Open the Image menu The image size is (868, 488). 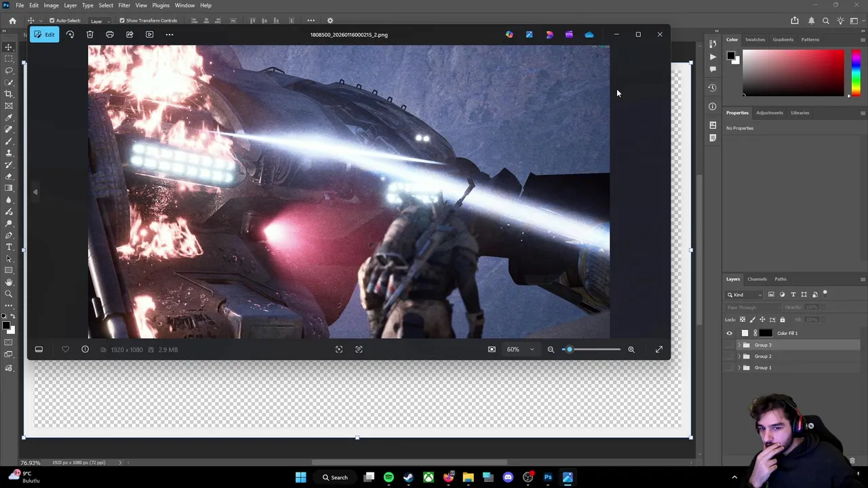[51, 5]
